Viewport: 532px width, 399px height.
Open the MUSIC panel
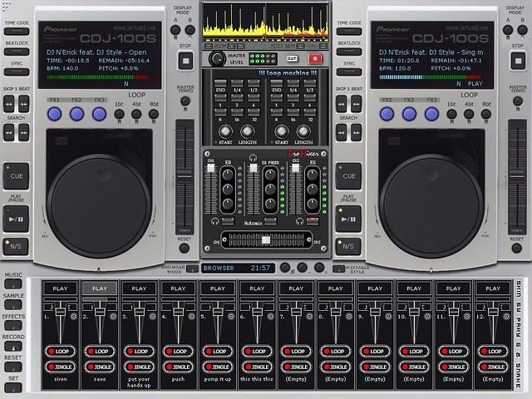(13, 284)
